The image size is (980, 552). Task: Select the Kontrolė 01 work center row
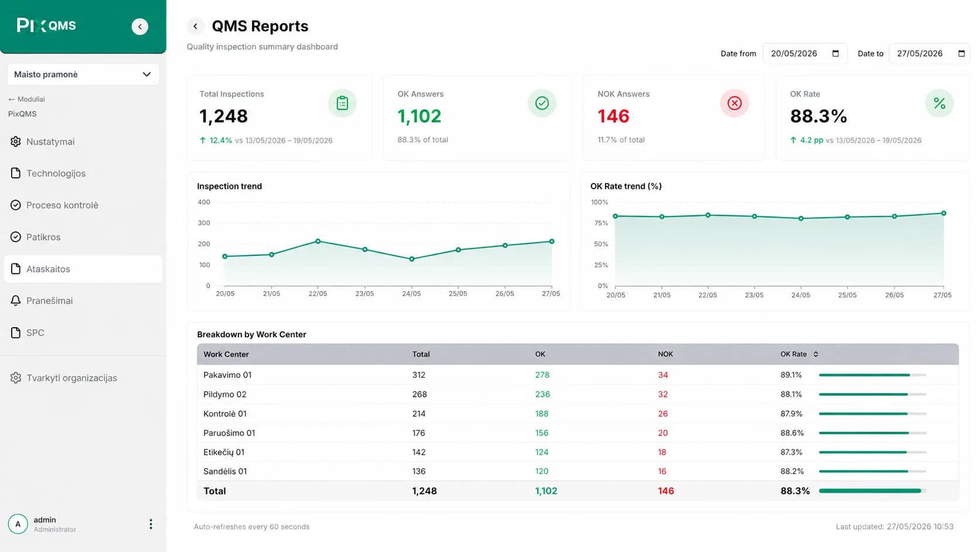click(578, 414)
